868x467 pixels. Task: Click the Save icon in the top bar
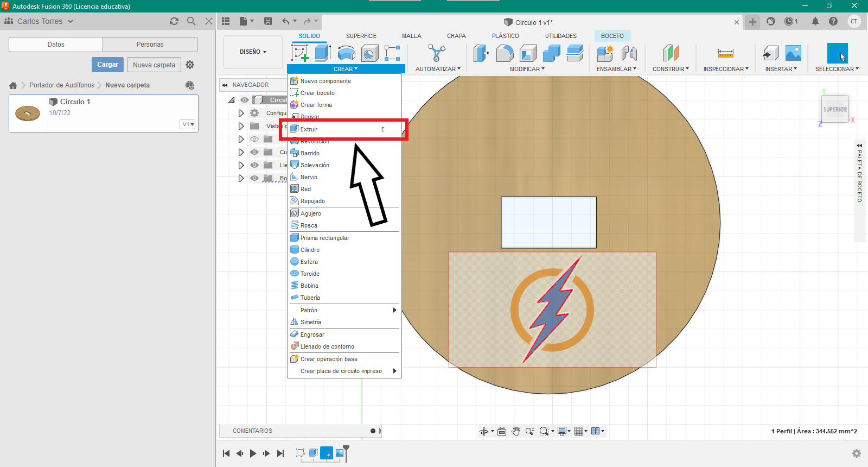pyautogui.click(x=268, y=21)
